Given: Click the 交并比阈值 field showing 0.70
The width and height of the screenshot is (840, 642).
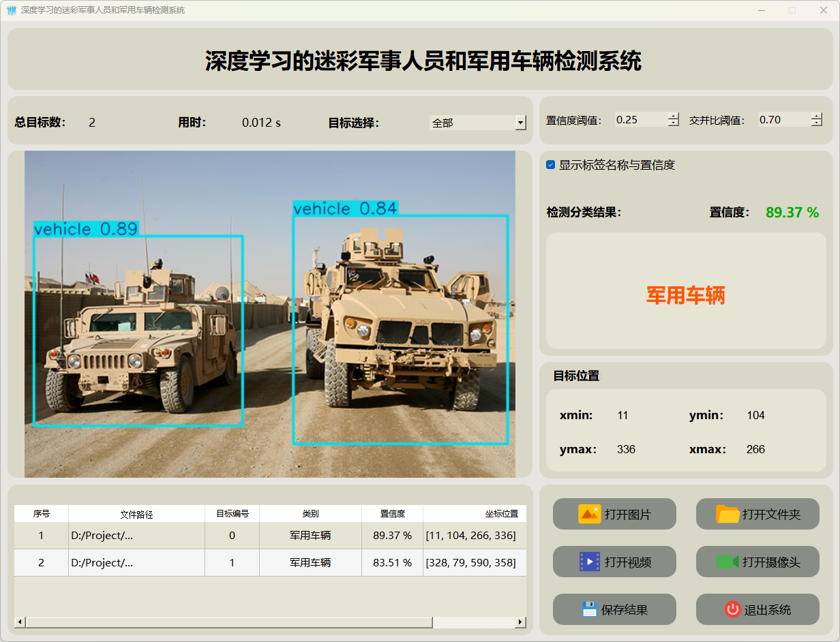Looking at the screenshot, I should [784, 119].
